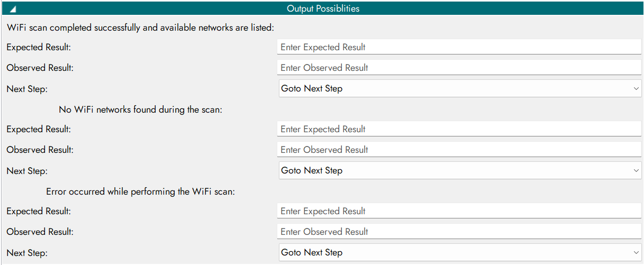Screen dimensions: 644x265
Task: Click the 'Error occurred while performing' heading text
Action: tap(140, 191)
